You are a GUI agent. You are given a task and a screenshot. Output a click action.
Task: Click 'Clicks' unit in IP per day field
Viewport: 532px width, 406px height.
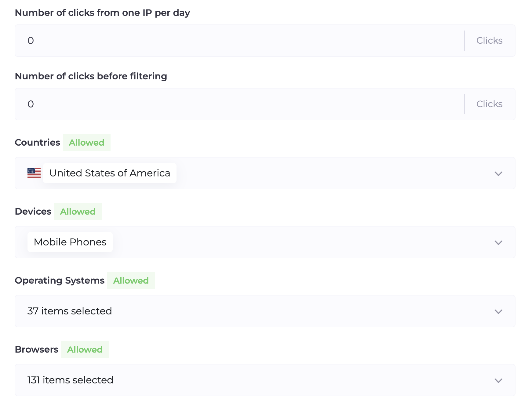coord(489,41)
